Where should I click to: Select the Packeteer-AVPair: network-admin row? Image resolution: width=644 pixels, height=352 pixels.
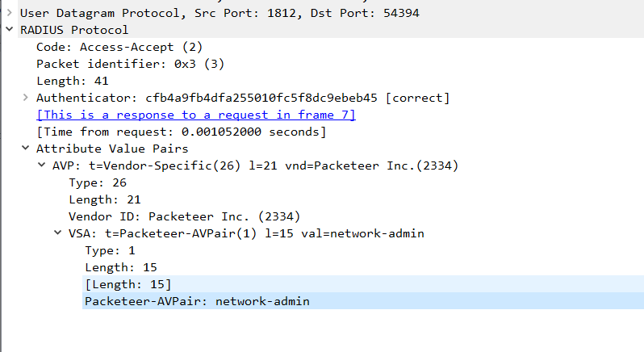[197, 301]
